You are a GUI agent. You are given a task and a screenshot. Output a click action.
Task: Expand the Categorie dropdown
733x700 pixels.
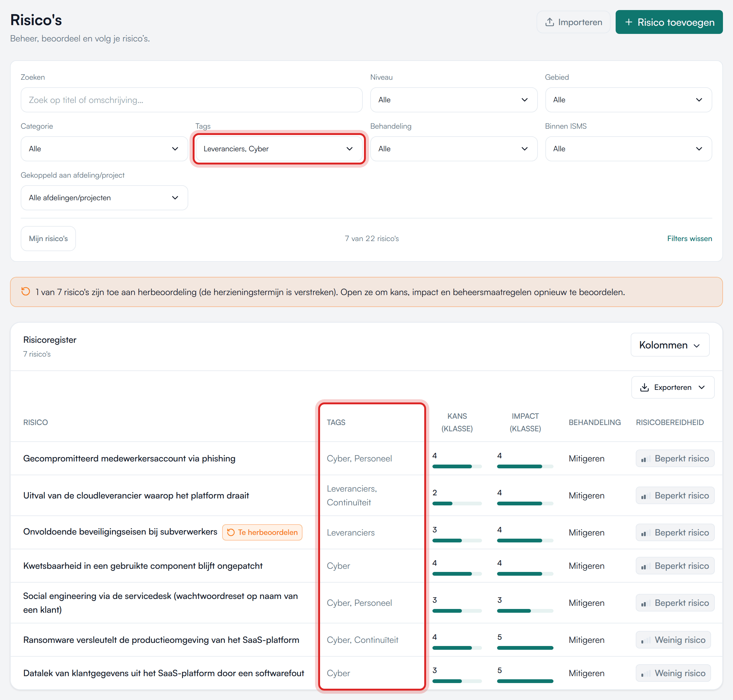[x=104, y=148]
